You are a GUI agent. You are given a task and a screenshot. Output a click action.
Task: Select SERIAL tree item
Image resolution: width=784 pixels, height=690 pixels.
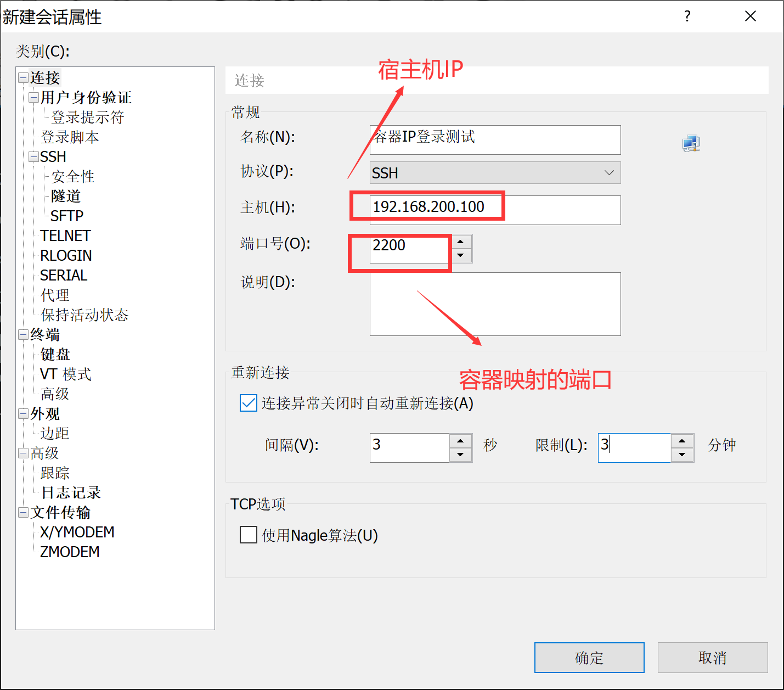pos(64,276)
